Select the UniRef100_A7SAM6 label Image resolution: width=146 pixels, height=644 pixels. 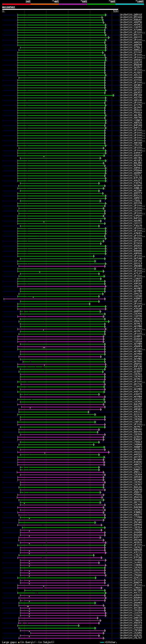[131, 30]
